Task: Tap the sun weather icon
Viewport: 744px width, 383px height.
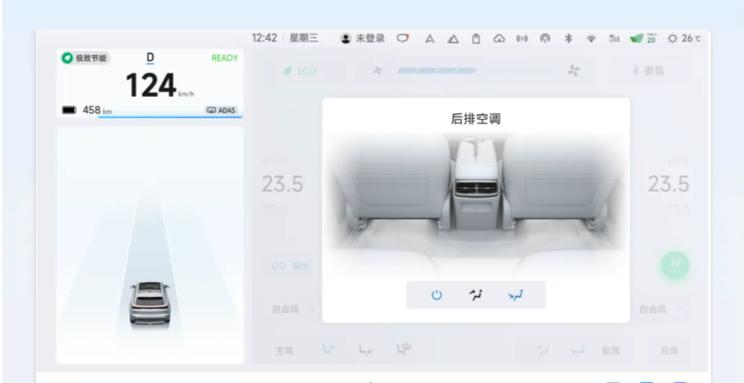Action: [x=672, y=39]
